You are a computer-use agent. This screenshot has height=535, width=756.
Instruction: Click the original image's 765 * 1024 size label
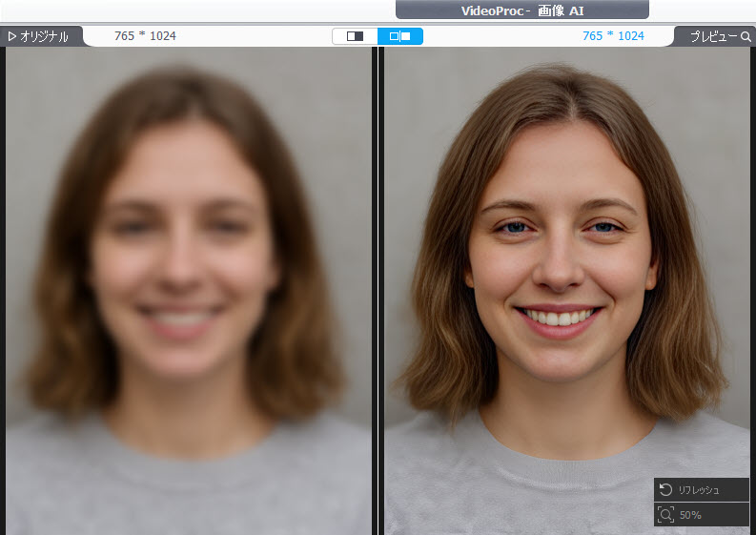coord(145,36)
